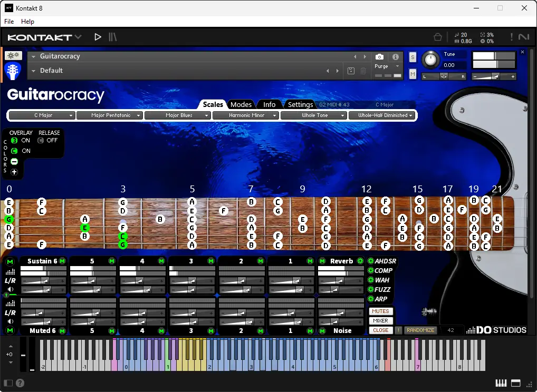Image resolution: width=537 pixels, height=392 pixels.
Task: Toggle mute on the Noise channel
Action: pos(322,331)
